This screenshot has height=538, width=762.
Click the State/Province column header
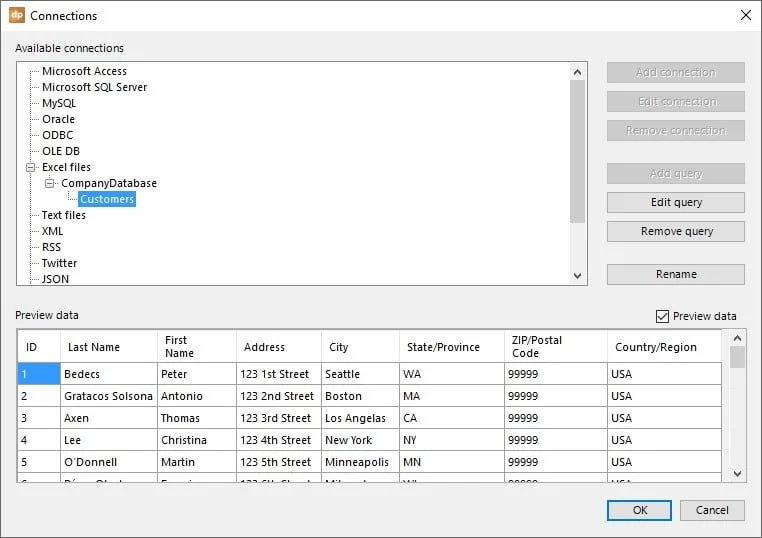[452, 347]
